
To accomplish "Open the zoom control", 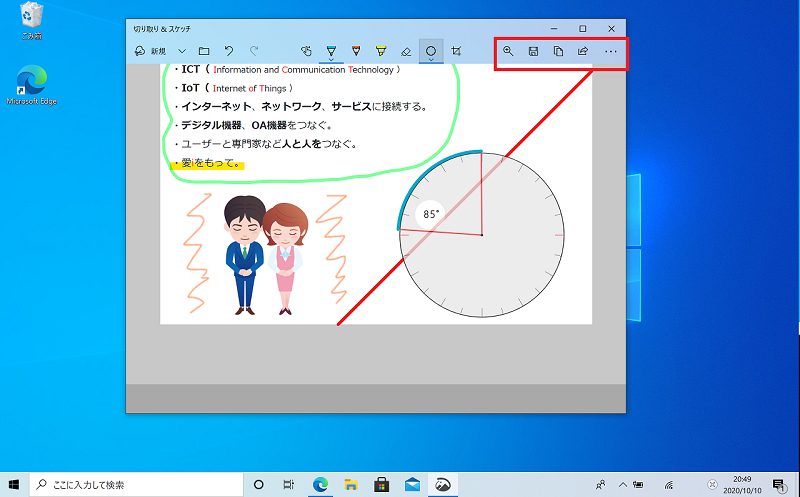I will [x=508, y=51].
